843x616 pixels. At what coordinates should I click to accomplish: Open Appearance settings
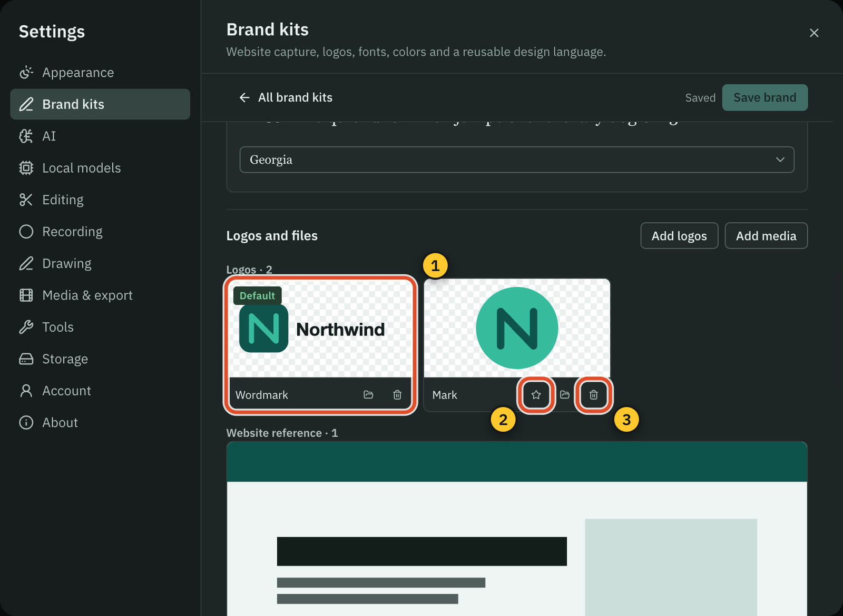(x=100, y=72)
